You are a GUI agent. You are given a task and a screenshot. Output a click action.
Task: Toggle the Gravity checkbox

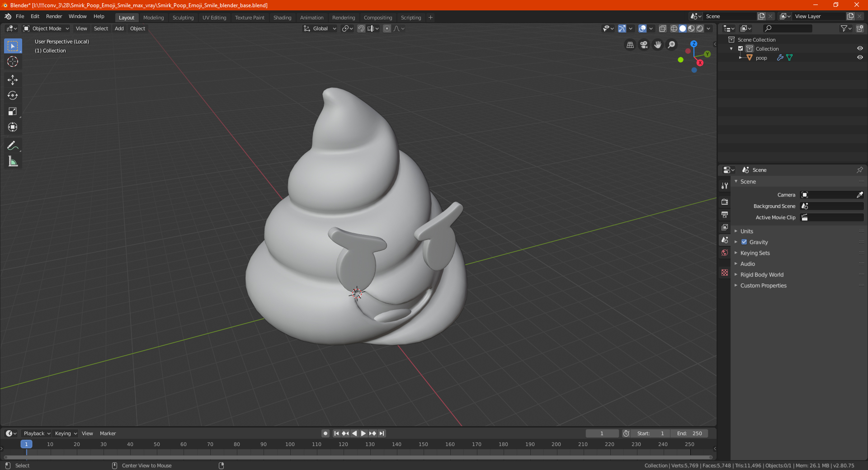(x=744, y=242)
